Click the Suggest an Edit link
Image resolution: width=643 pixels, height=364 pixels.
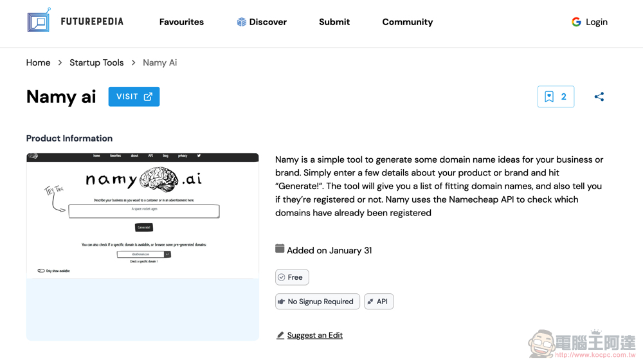pyautogui.click(x=315, y=335)
